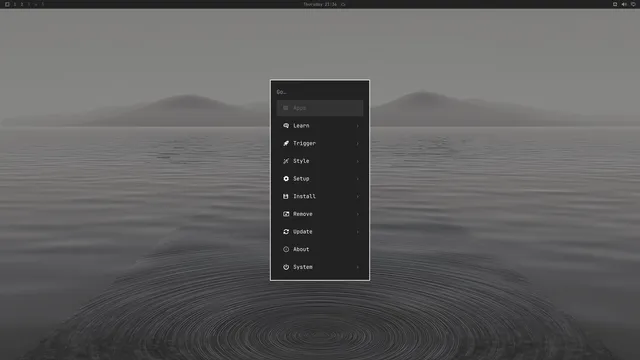Open the Style menu entry label
640x360 pixels.
pos(301,161)
